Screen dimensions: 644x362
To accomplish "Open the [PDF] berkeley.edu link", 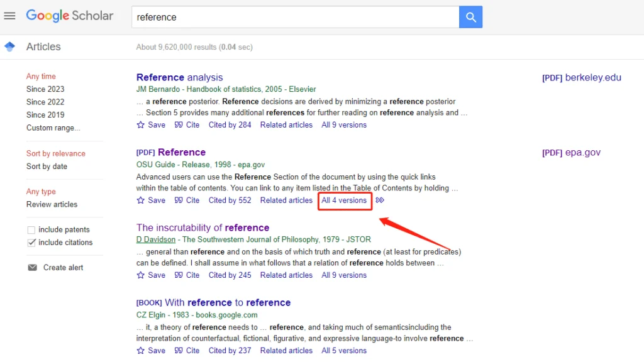I will [582, 77].
